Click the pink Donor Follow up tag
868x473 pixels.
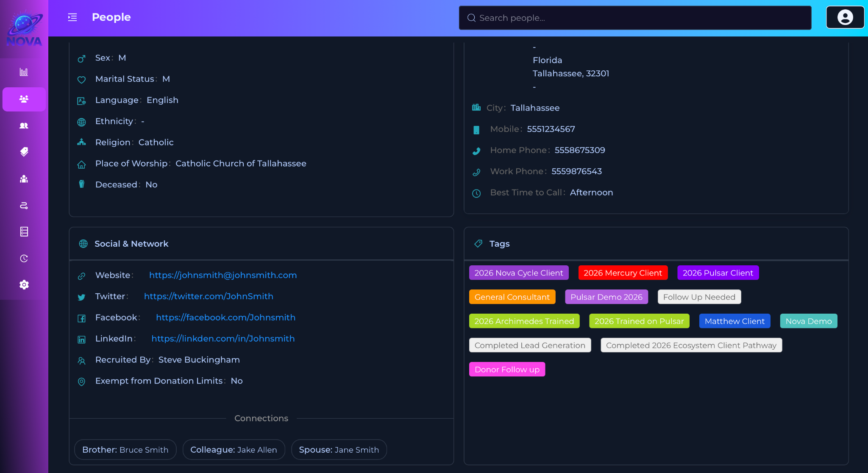click(x=507, y=370)
